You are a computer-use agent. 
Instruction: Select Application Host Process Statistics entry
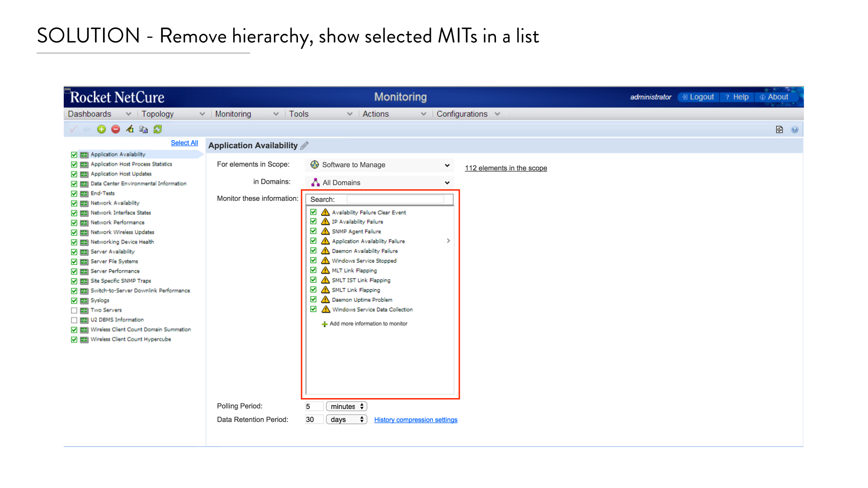tap(131, 164)
